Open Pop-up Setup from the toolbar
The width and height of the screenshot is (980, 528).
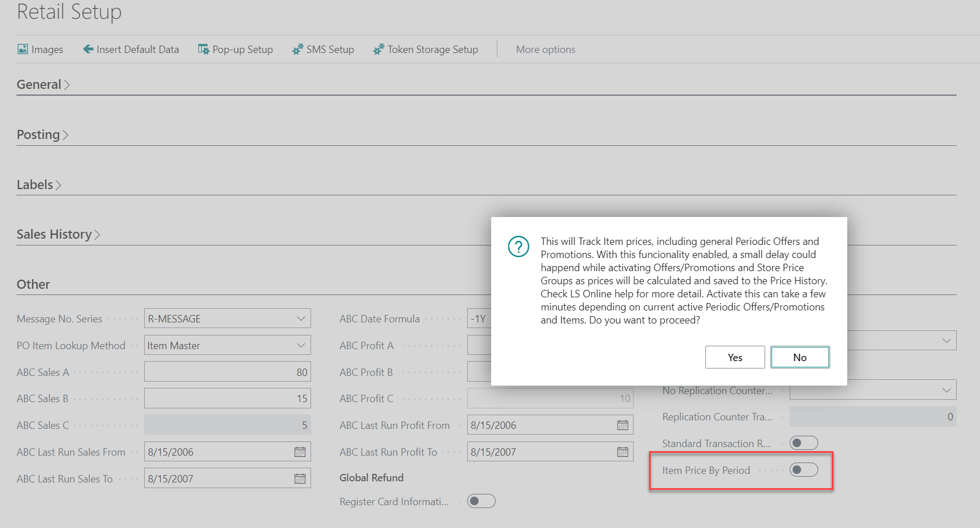235,50
